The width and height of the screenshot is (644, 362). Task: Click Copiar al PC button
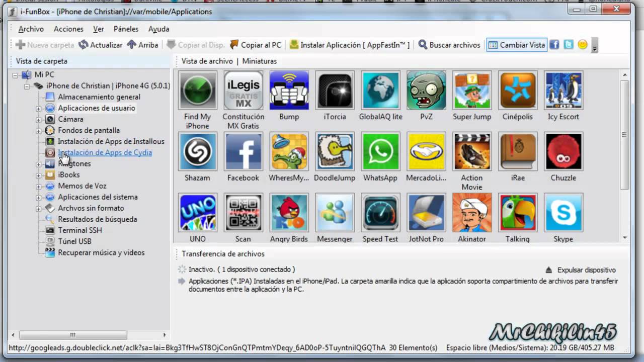256,45
